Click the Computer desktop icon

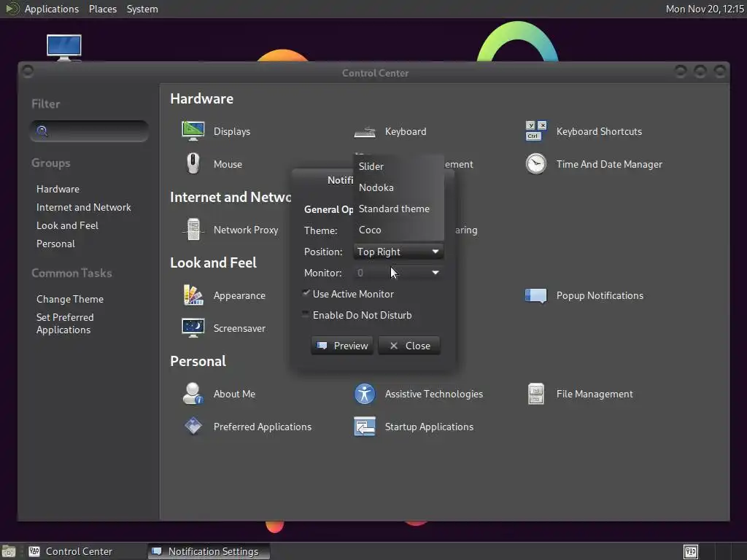coord(64,47)
